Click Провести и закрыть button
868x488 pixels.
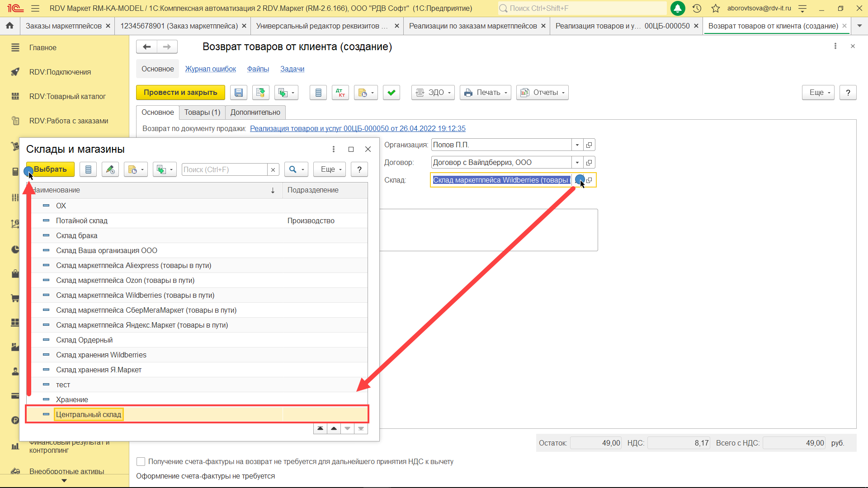[x=180, y=93]
